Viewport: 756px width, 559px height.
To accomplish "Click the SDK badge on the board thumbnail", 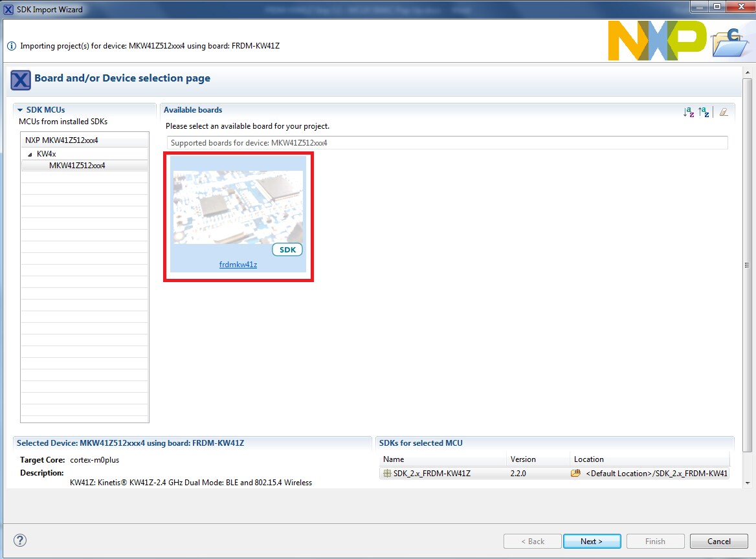I will pos(287,250).
